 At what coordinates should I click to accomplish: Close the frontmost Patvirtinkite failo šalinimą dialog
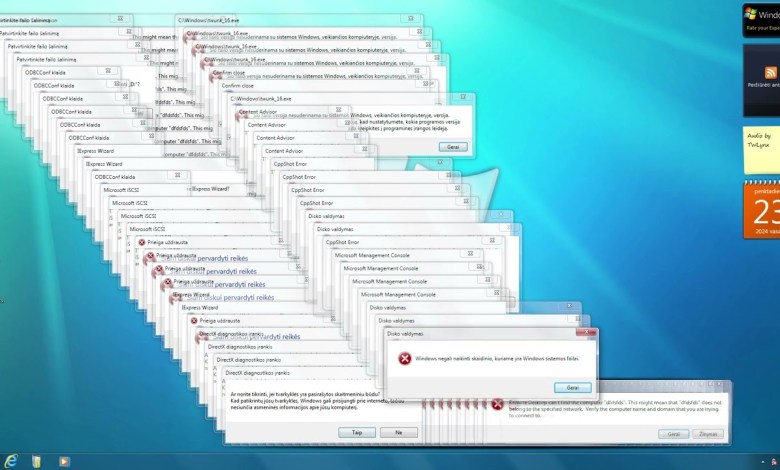click(146, 58)
